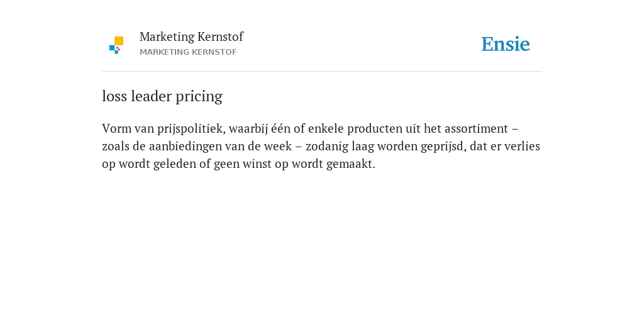Click the yellow square in the logo
Screen dimensions: 644x322
coord(119,41)
